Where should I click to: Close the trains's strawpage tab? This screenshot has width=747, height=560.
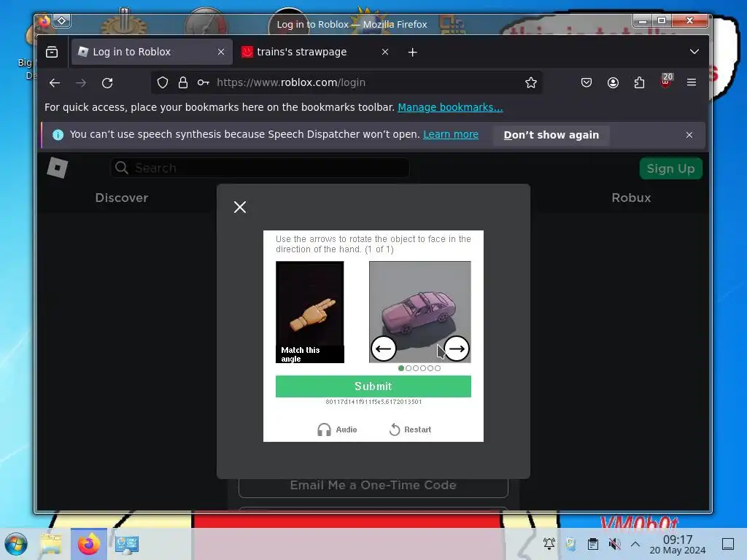click(385, 52)
